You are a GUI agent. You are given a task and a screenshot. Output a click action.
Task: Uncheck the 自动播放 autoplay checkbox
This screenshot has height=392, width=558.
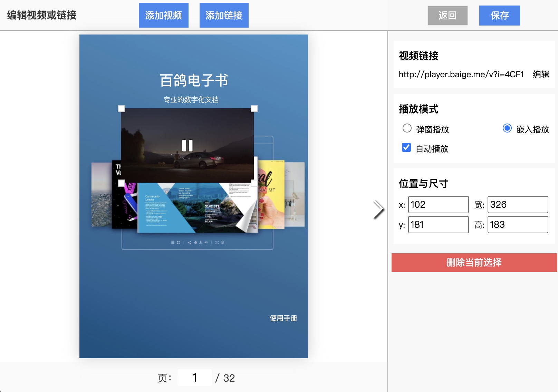[x=406, y=148]
